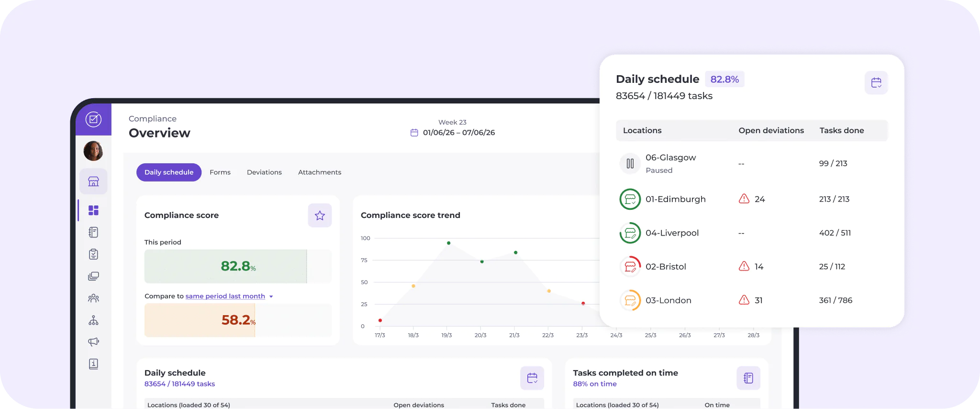Screen dimensions: 980x409
Task: Click the 17/3 red data point on trend chart
Action: click(x=380, y=320)
